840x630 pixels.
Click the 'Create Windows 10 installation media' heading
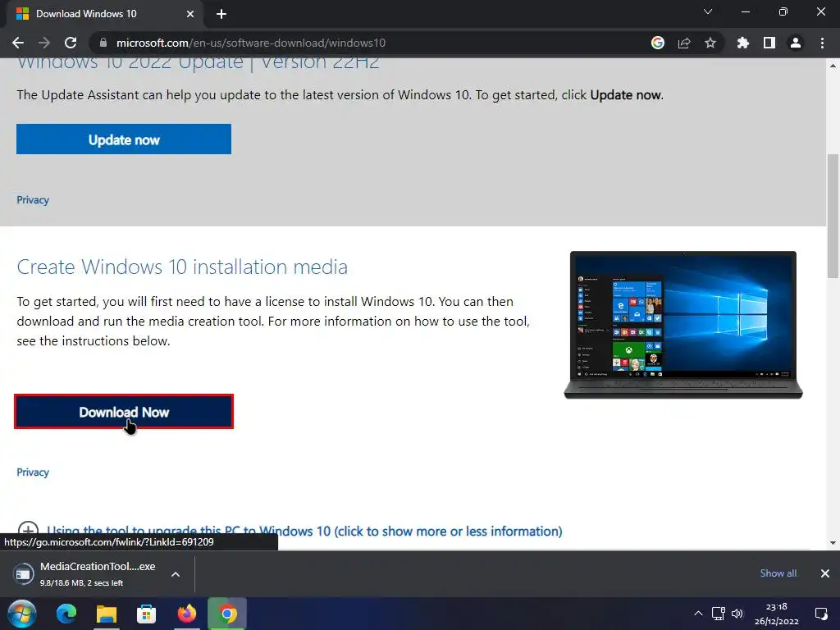[182, 267]
